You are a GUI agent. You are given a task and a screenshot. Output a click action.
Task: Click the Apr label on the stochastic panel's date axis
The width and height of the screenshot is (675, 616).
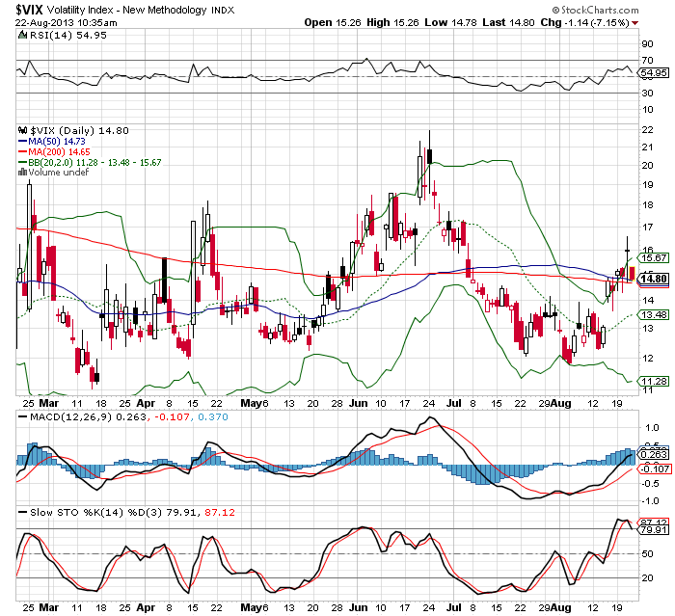146,608
